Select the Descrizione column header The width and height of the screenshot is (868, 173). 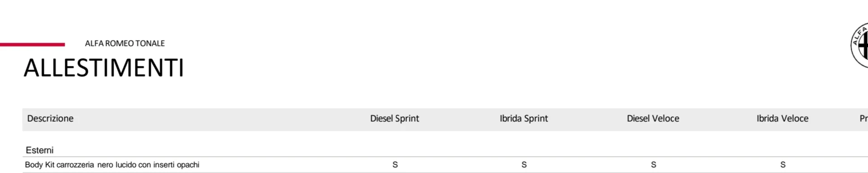tap(50, 119)
